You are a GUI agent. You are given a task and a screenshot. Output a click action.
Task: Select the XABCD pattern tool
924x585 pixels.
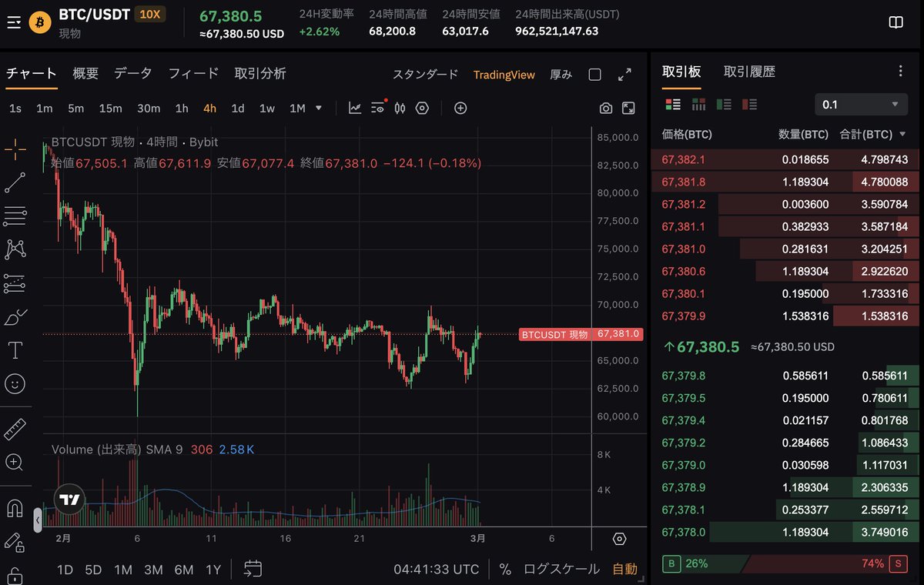tap(15, 249)
